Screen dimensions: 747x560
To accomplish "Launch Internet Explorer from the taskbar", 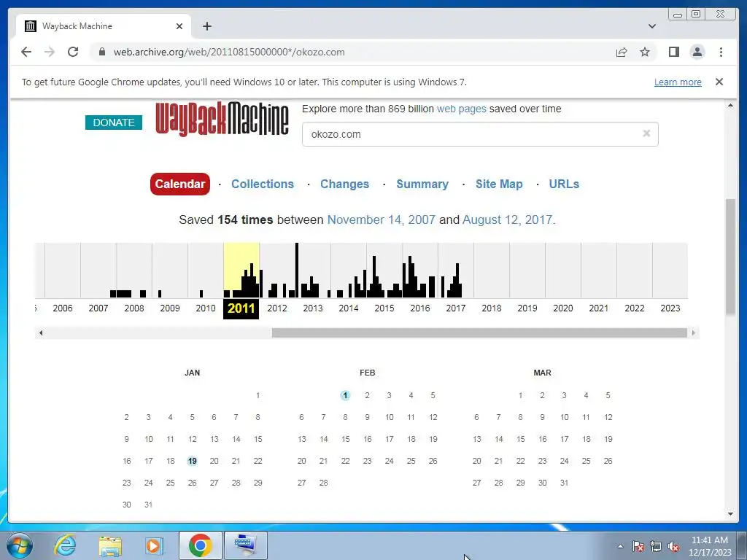I will click(x=65, y=545).
